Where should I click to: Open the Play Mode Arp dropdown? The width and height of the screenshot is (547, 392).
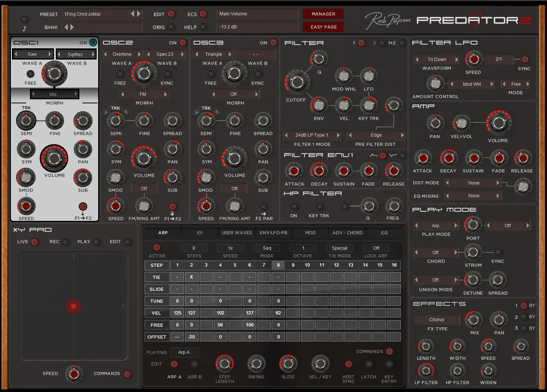coord(436,225)
